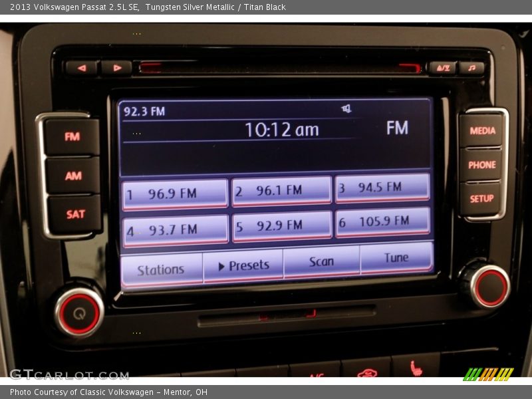Tap the mute speaker icon on screen
This screenshot has width=532, height=399.
pyautogui.click(x=346, y=109)
